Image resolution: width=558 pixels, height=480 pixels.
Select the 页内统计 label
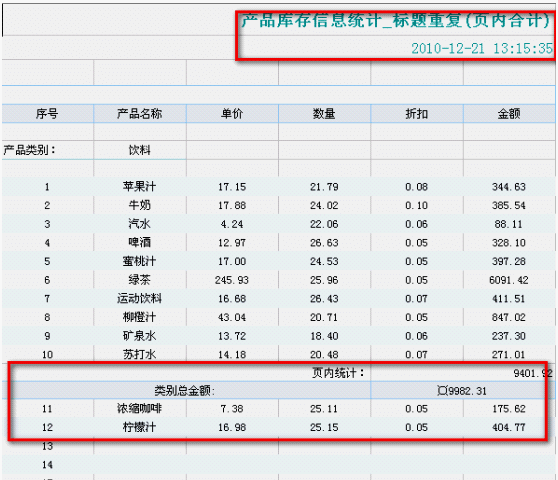pyautogui.click(x=338, y=373)
